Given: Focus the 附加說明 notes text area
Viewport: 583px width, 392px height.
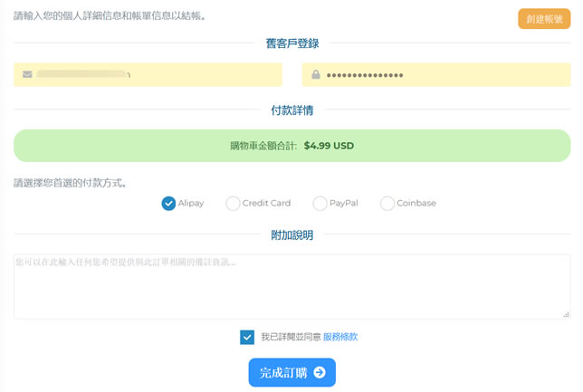Looking at the screenshot, I should (x=291, y=286).
